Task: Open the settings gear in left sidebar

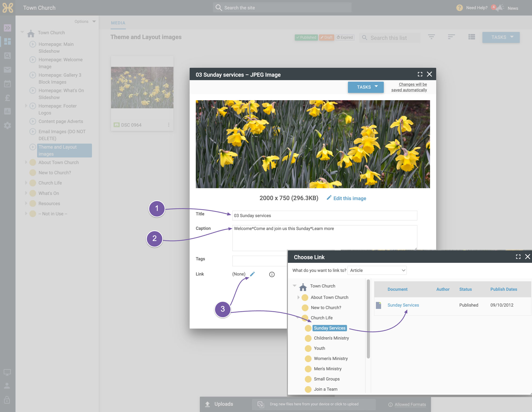Action: (7, 125)
